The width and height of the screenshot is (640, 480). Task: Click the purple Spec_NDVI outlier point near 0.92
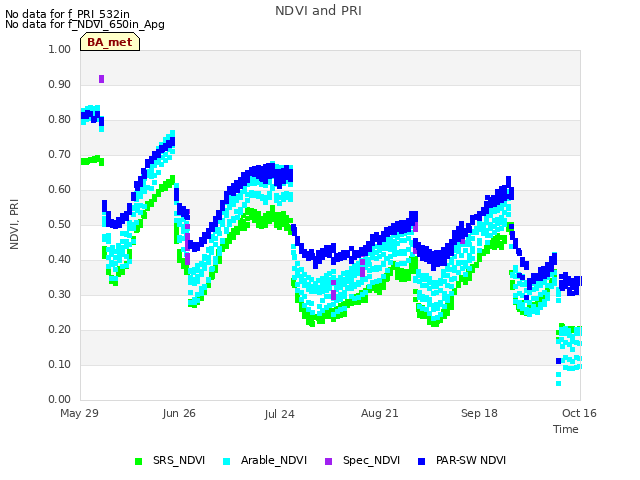click(x=102, y=79)
